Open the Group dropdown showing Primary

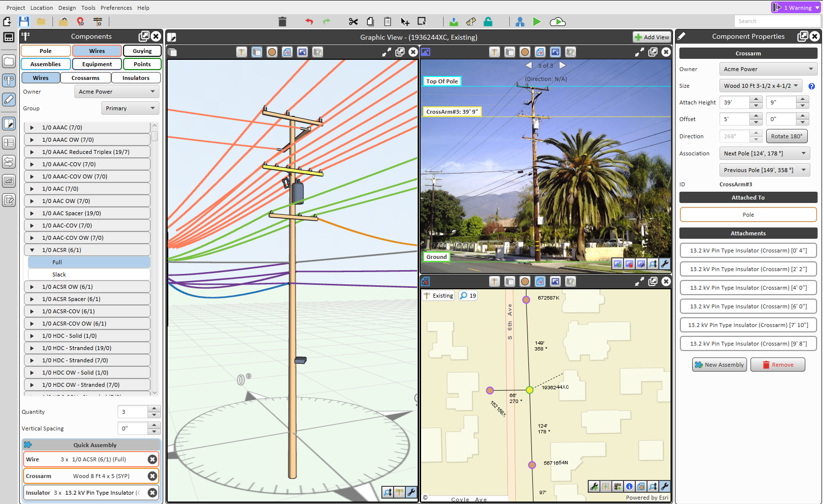tap(130, 108)
